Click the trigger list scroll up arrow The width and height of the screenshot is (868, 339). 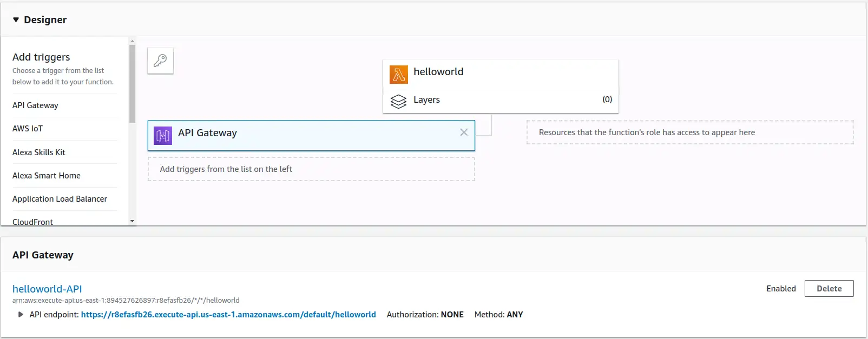pos(132,41)
